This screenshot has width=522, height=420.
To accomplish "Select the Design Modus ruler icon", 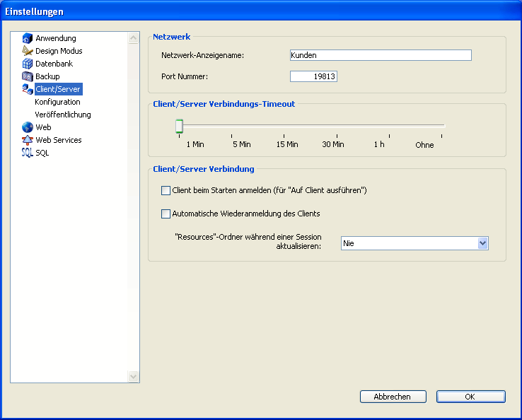I will click(x=28, y=51).
